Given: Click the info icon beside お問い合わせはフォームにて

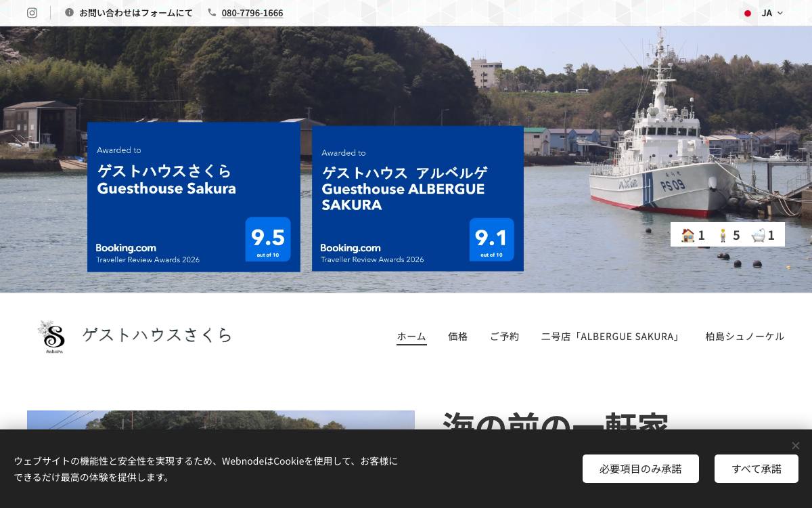Looking at the screenshot, I should [69, 13].
